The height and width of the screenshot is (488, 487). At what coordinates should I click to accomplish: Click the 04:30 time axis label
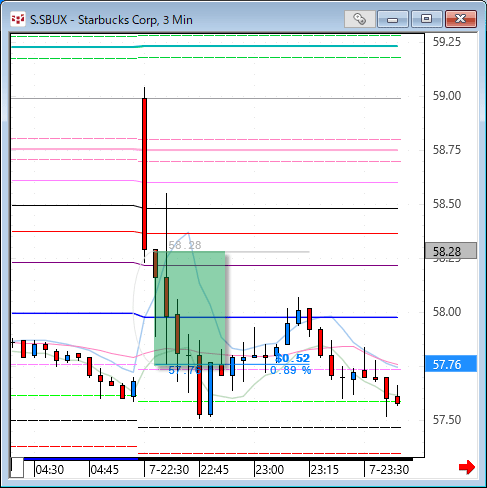tap(49, 470)
